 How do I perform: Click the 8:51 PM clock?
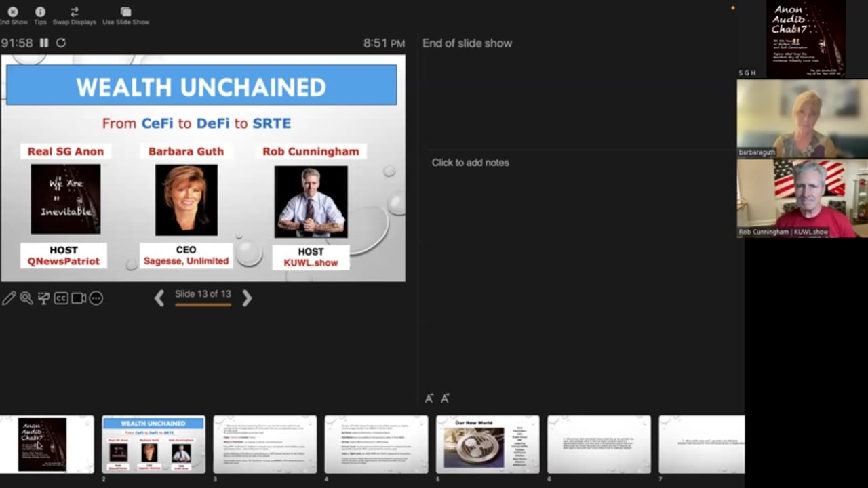coord(384,43)
